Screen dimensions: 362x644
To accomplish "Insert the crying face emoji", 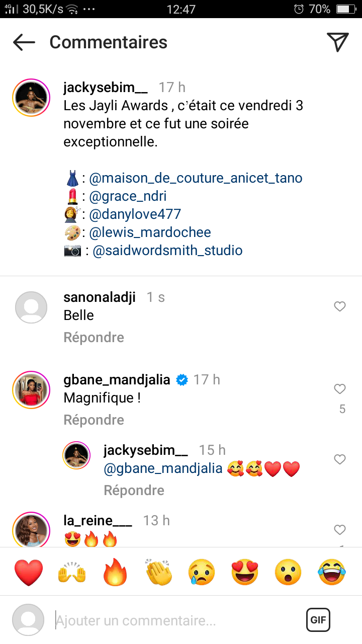I will 202,573.
